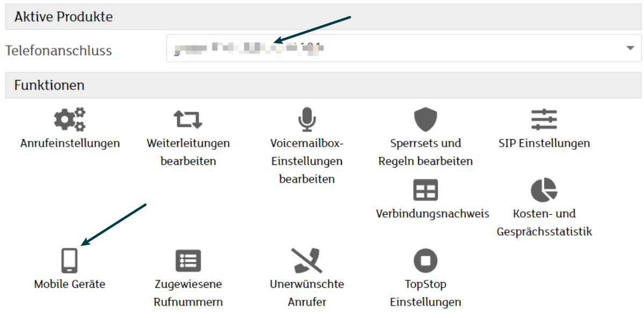644x318 pixels.
Task: Click the "Aktive Produkte" section header
Action: 63,17
